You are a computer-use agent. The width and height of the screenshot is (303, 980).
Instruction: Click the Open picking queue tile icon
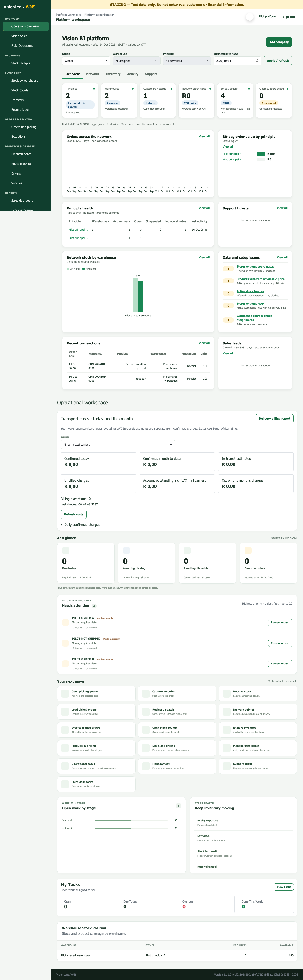pos(65,693)
